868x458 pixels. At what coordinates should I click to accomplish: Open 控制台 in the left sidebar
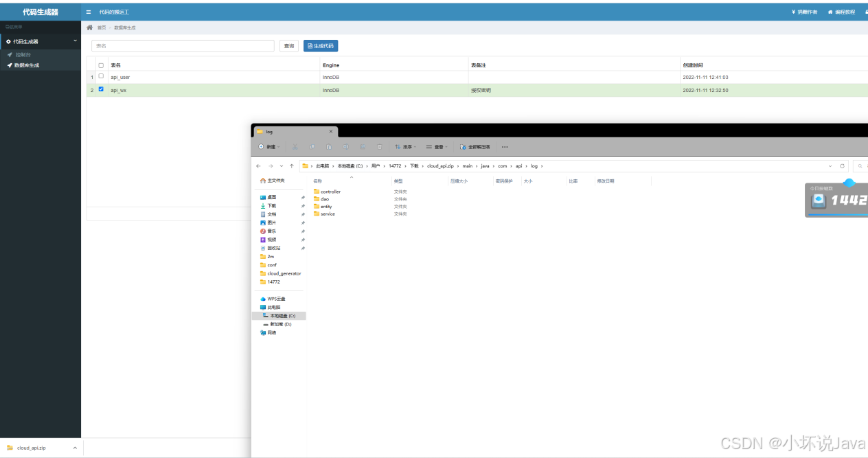(x=23, y=54)
